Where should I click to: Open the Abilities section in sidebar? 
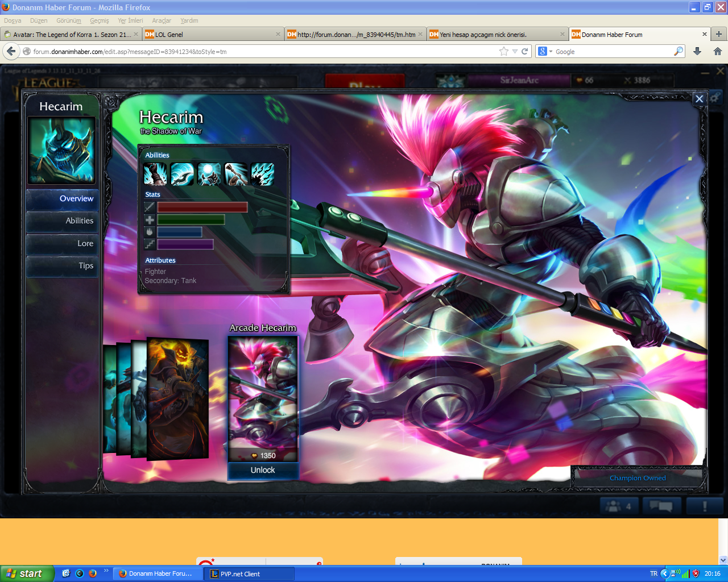pos(63,221)
